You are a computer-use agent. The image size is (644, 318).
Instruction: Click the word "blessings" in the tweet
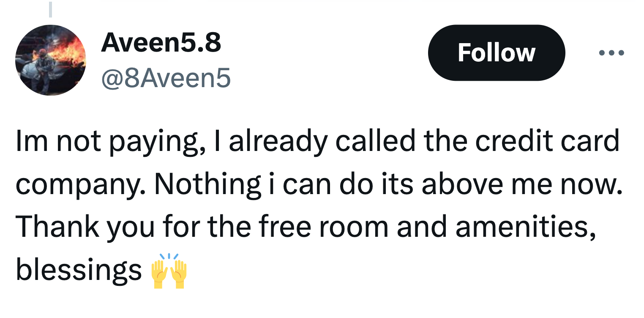(x=79, y=271)
